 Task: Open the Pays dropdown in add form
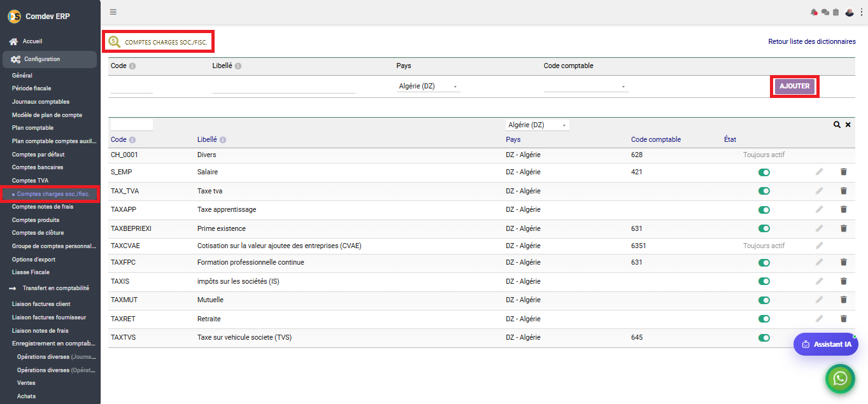[x=428, y=87]
